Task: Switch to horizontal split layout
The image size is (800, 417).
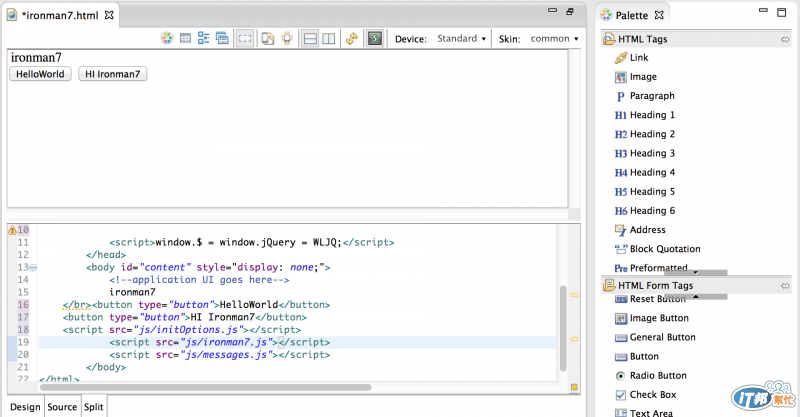Action: click(x=310, y=38)
